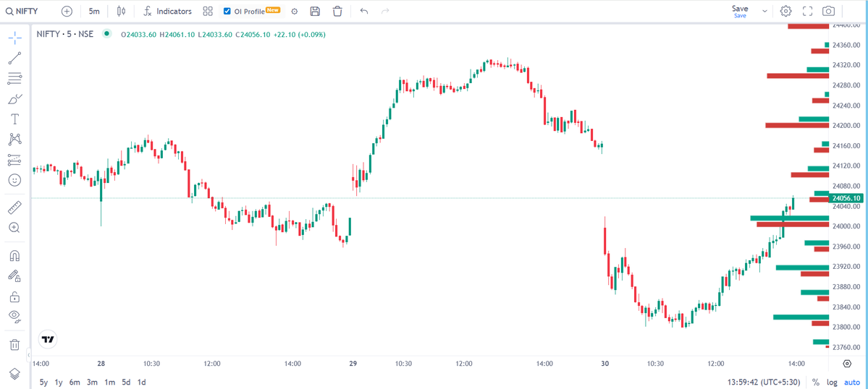The image size is (868, 389).
Task: Save chart with floppy disk icon
Action: [315, 11]
